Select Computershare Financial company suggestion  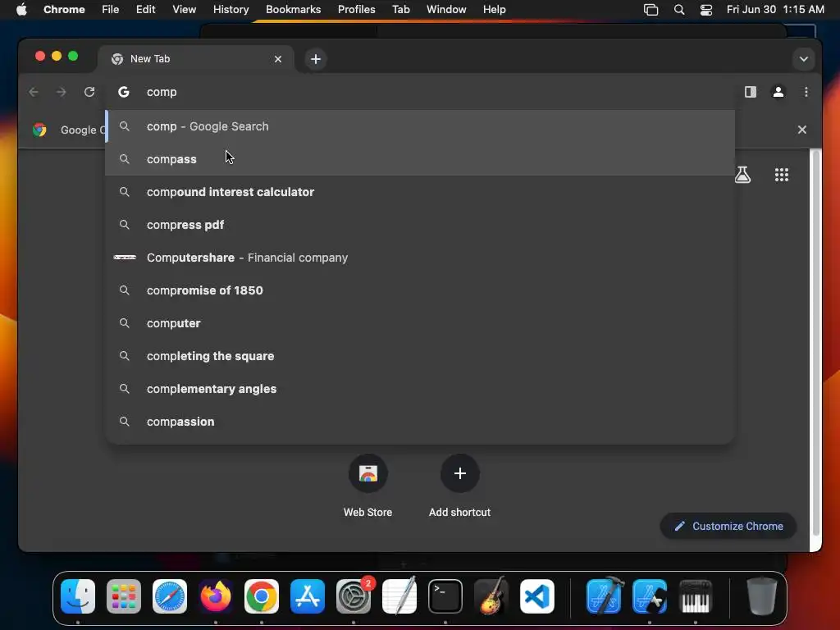click(x=420, y=258)
